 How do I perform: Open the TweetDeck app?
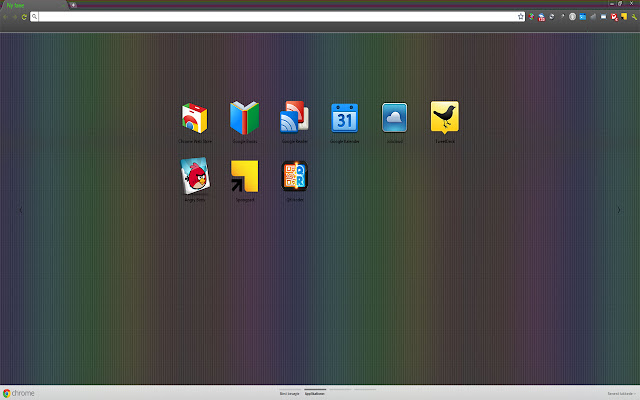(x=444, y=117)
